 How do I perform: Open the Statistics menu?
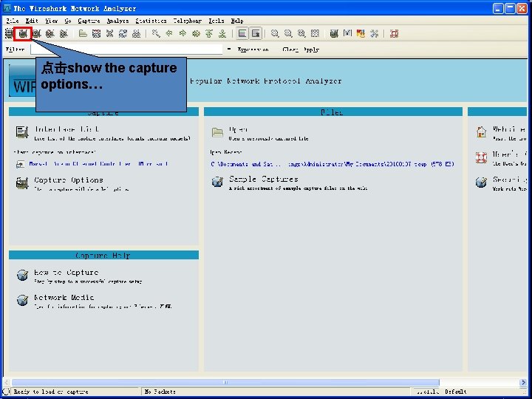(151, 21)
